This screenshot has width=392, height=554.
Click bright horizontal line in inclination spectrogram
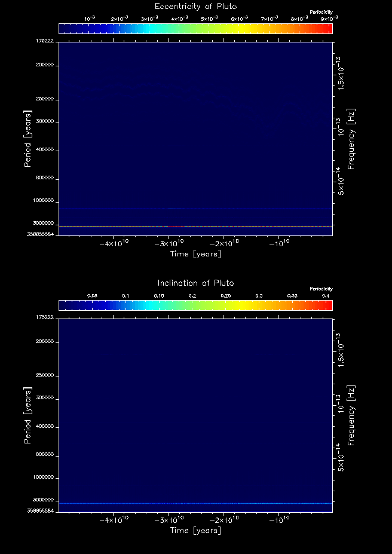pyautogui.click(x=195, y=504)
